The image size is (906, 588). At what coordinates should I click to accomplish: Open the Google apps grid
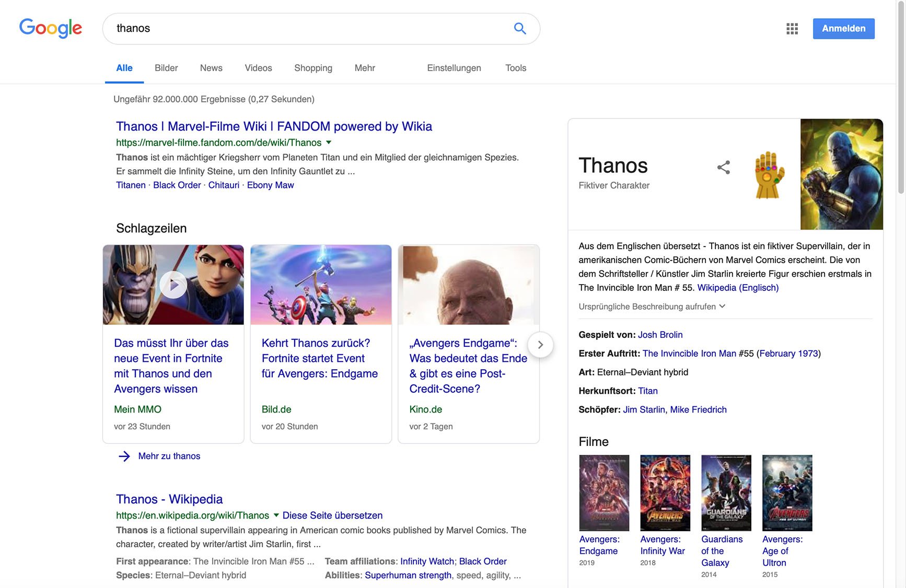coord(792,29)
